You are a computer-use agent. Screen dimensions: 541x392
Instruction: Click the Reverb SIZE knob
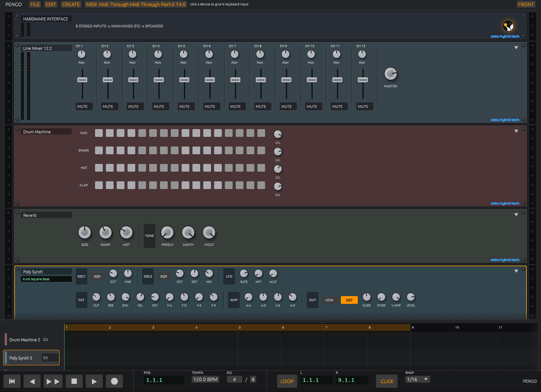click(x=85, y=232)
